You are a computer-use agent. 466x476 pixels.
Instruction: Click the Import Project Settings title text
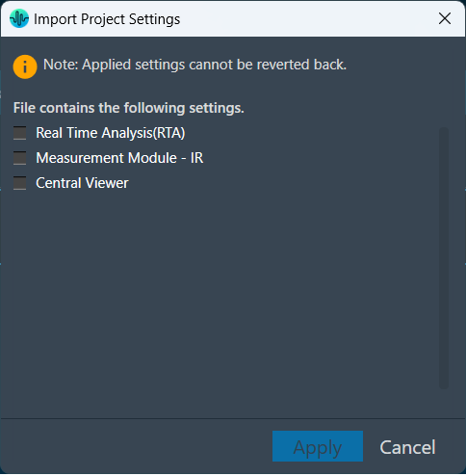coord(107,19)
